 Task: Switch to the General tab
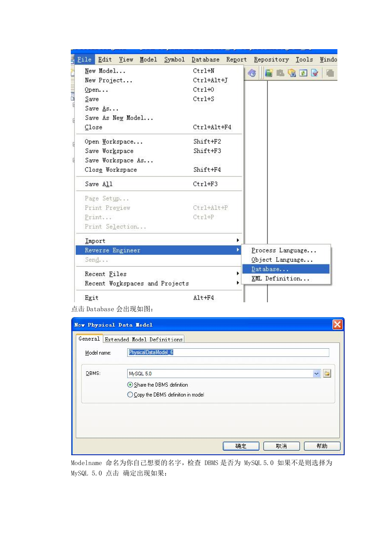[89, 339]
